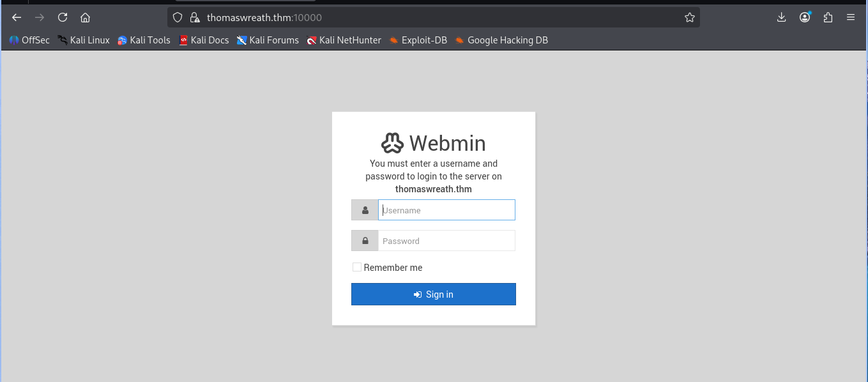Click the bold thomaswreath.thm server name
Screen dimensions: 868x382
point(434,189)
